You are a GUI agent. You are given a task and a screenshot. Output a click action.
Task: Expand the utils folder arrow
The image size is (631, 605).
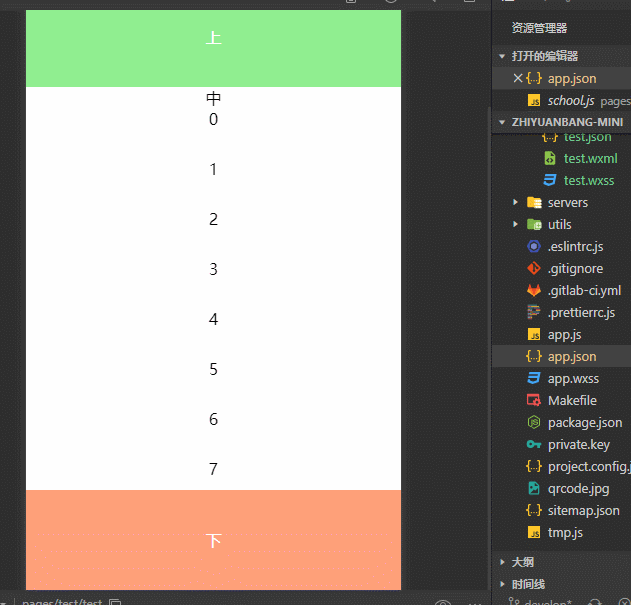pos(516,224)
